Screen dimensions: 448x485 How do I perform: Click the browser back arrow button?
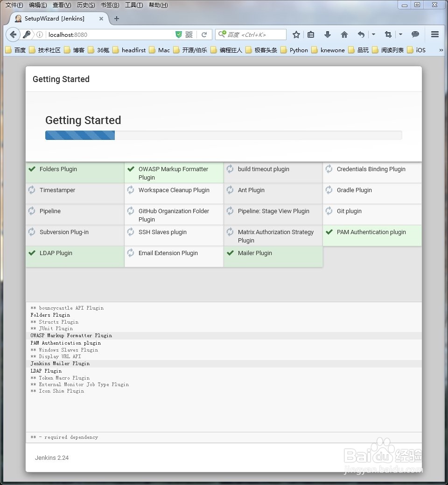pos(13,35)
